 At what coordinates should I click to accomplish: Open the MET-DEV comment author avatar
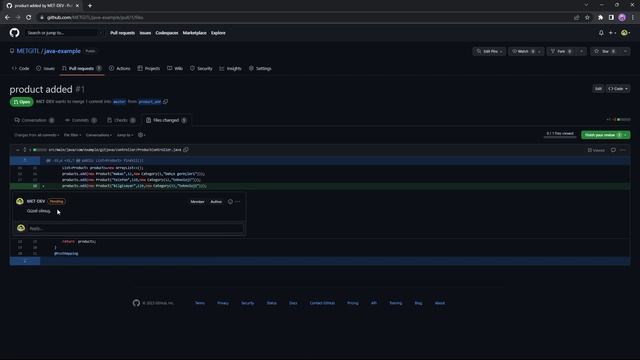20,201
